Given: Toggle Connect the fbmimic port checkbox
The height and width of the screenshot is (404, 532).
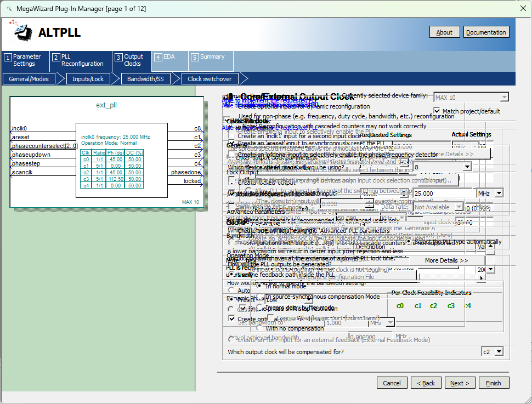Looking at the screenshot, I should 270,318.
